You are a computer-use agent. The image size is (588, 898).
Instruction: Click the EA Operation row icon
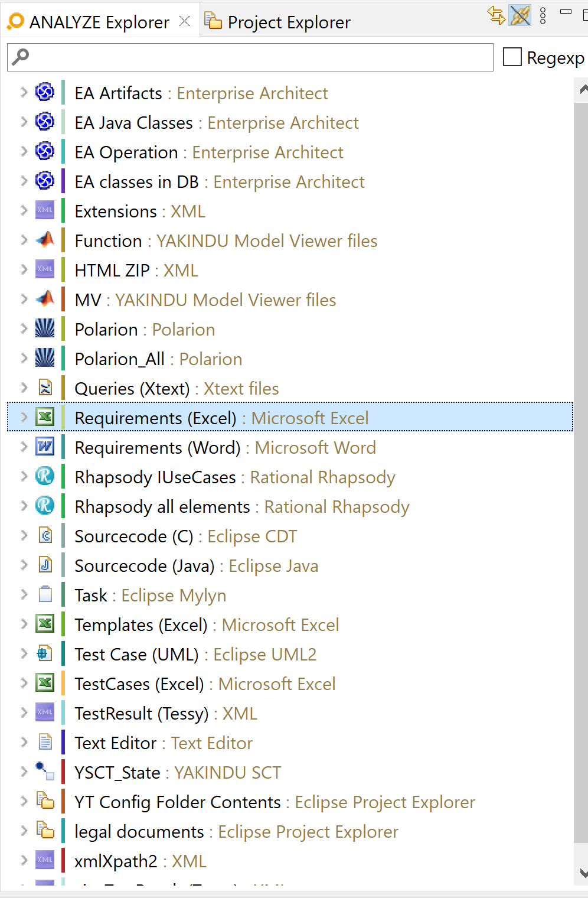(x=45, y=151)
